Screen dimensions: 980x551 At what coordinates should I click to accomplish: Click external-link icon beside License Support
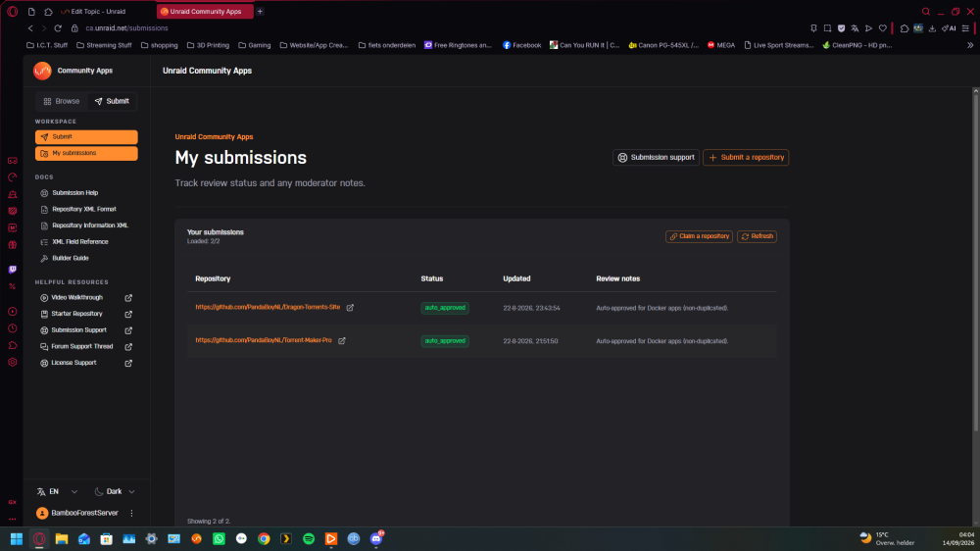[128, 364]
